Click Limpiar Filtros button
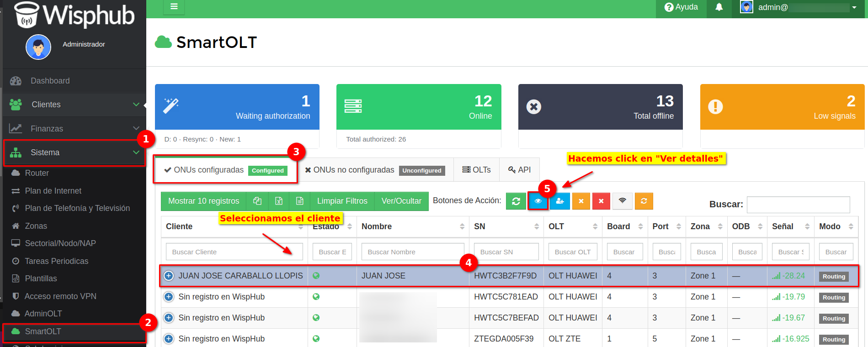Viewport: 868px width, 347px height. tap(342, 201)
